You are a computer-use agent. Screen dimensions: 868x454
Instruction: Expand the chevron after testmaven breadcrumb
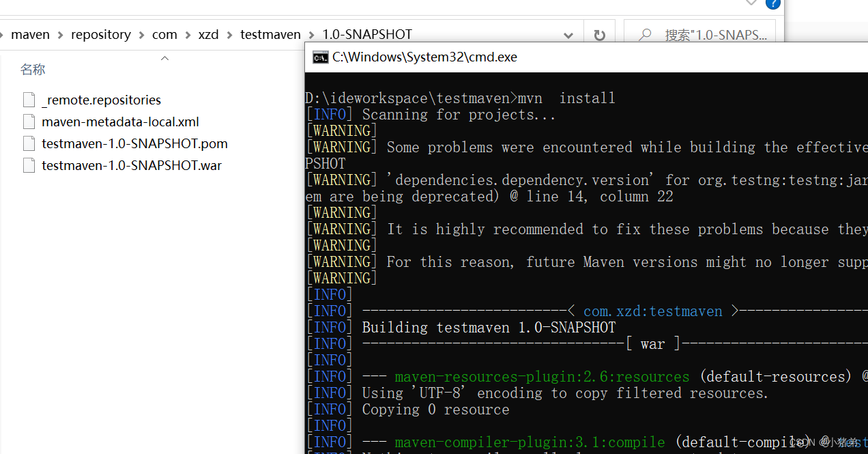pos(312,35)
